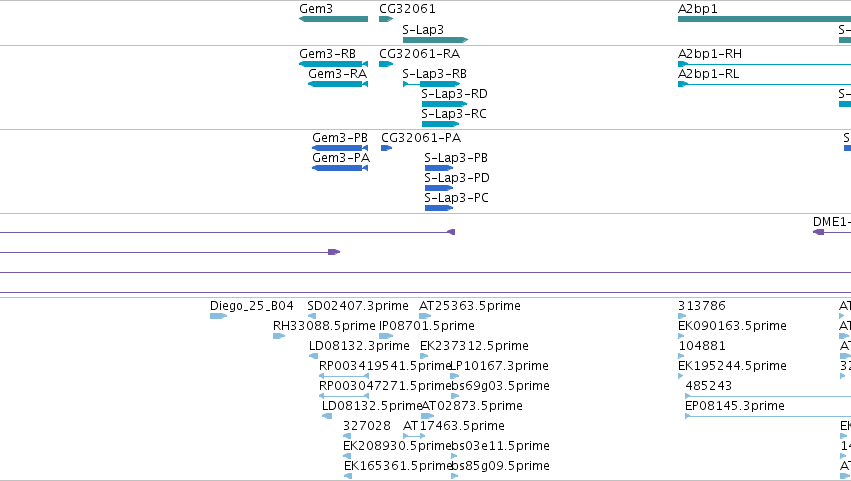Click the A2bp1 gene bar
851x481 pixels.
click(764, 19)
